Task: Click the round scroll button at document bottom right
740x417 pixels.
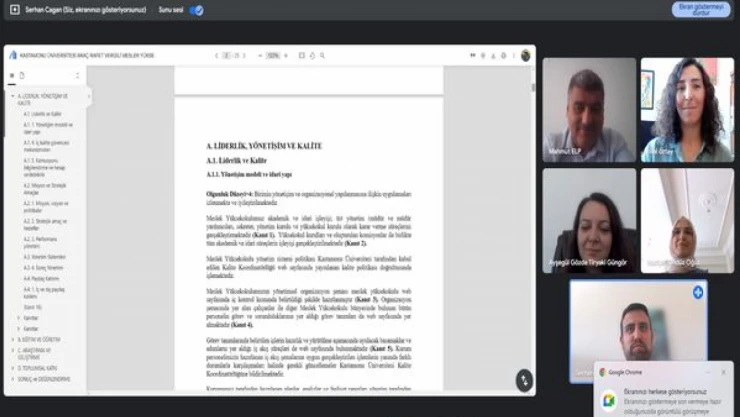Action: click(524, 380)
